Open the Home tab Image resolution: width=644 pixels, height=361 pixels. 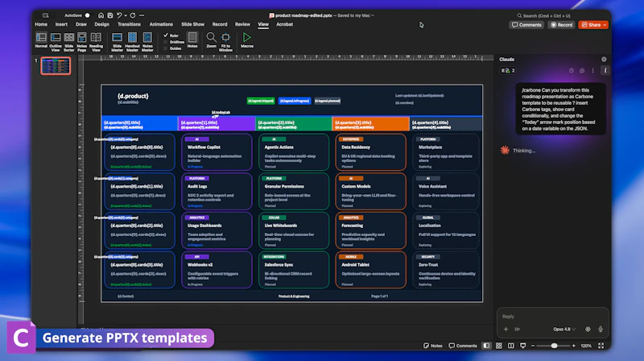(x=41, y=24)
